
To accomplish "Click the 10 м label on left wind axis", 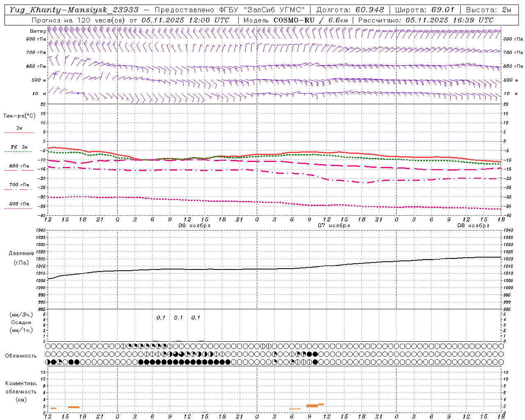I will tap(39, 94).
